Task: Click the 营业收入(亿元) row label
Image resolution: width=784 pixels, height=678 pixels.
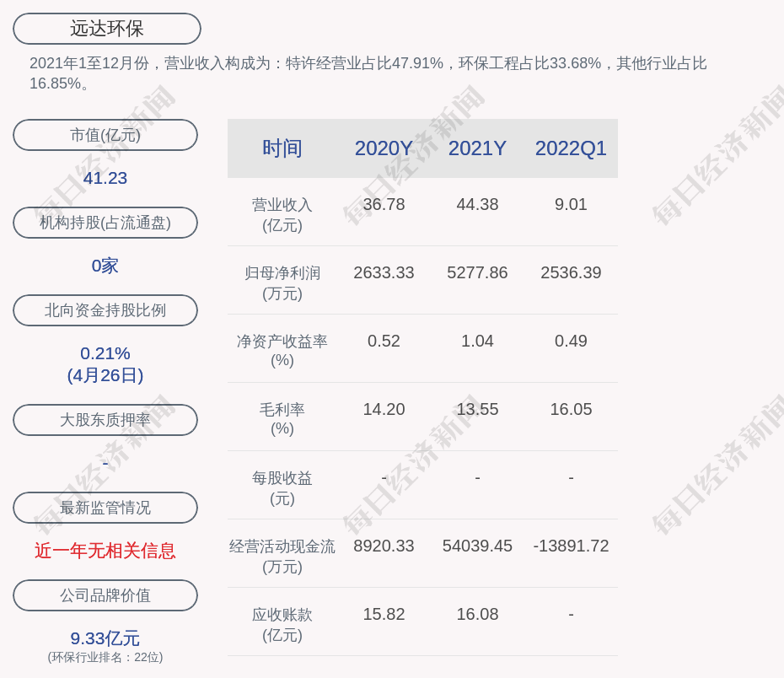Action: point(282,215)
